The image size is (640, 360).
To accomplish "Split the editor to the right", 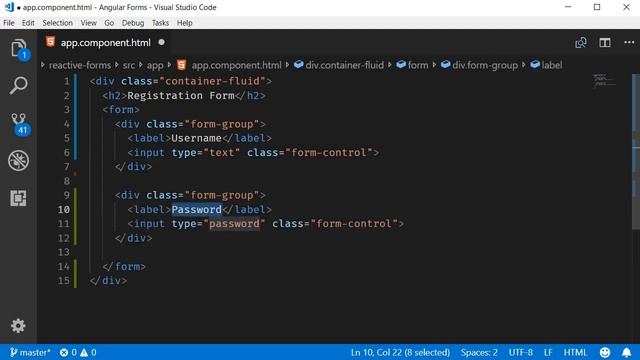I will [x=605, y=42].
